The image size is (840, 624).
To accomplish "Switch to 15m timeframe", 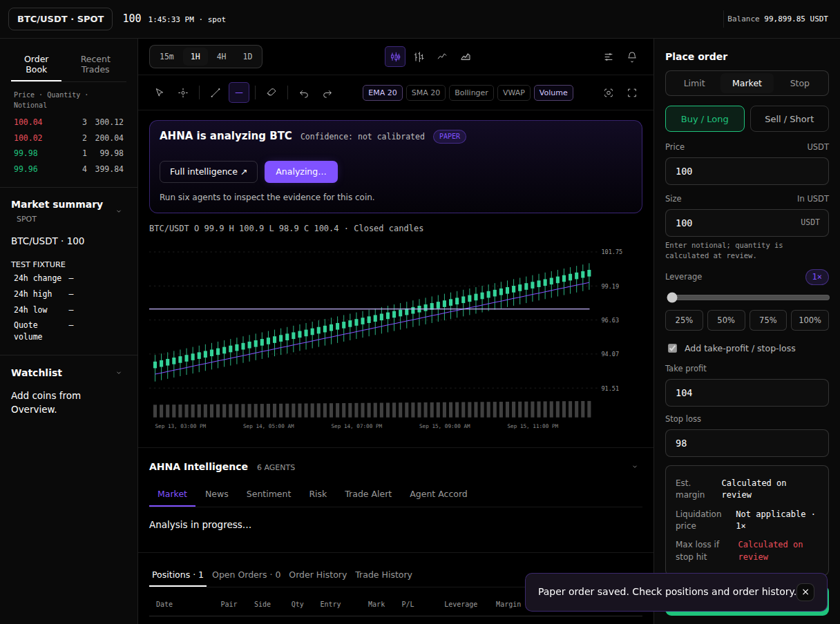I will [166, 57].
